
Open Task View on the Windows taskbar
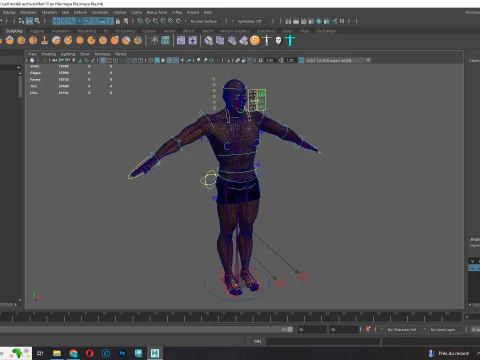click(40, 353)
